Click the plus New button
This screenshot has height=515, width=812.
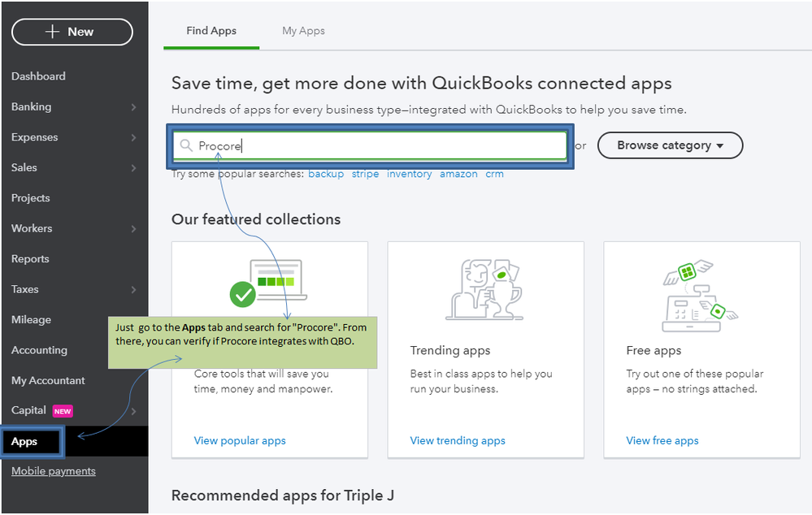tap(72, 32)
